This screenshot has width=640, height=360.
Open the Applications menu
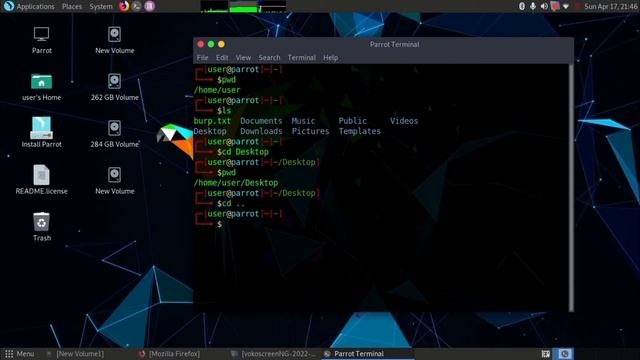35,7
